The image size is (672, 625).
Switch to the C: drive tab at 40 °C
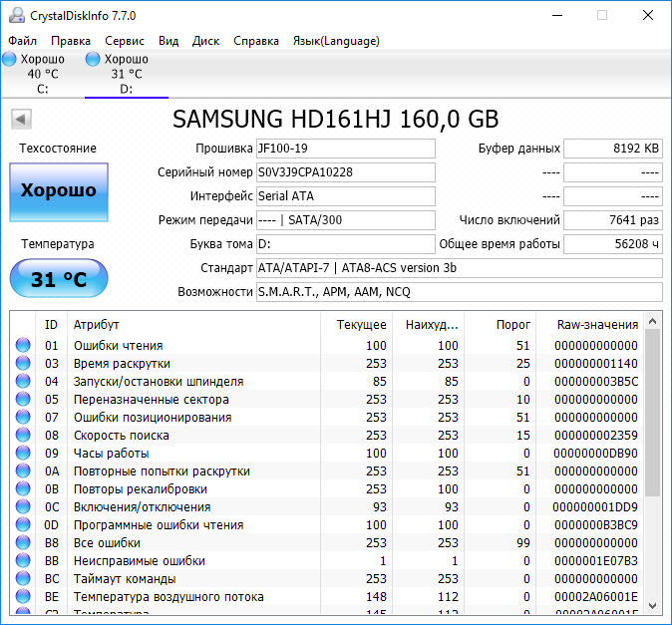click(43, 74)
